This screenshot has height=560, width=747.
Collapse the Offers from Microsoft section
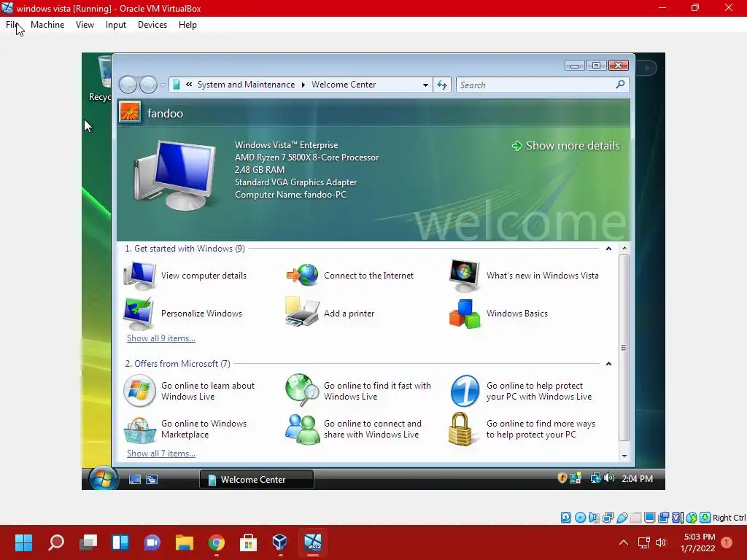pyautogui.click(x=608, y=364)
